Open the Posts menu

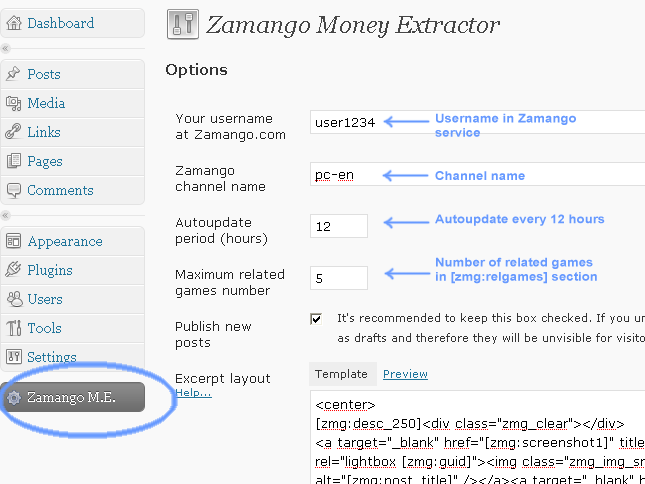pyautogui.click(x=72, y=74)
